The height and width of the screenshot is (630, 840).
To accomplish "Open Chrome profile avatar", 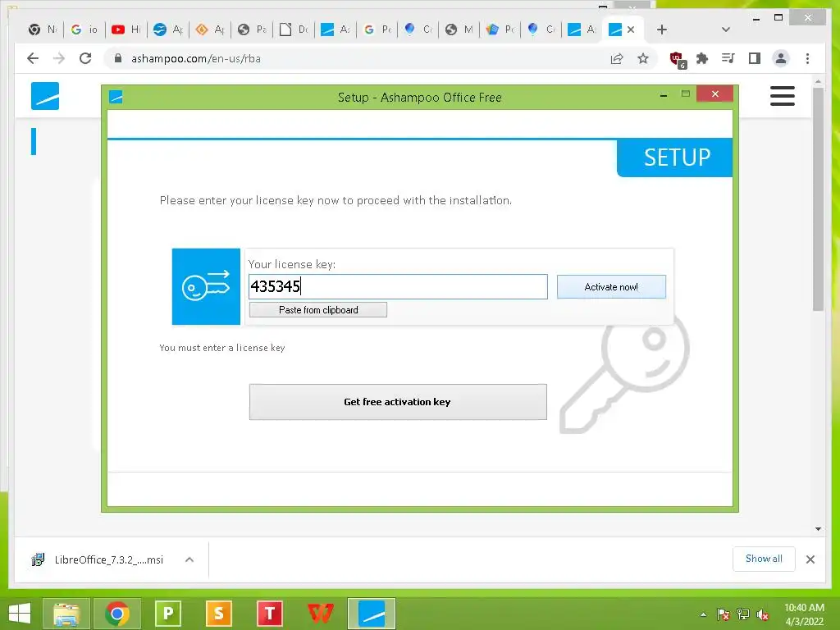I will [781, 58].
